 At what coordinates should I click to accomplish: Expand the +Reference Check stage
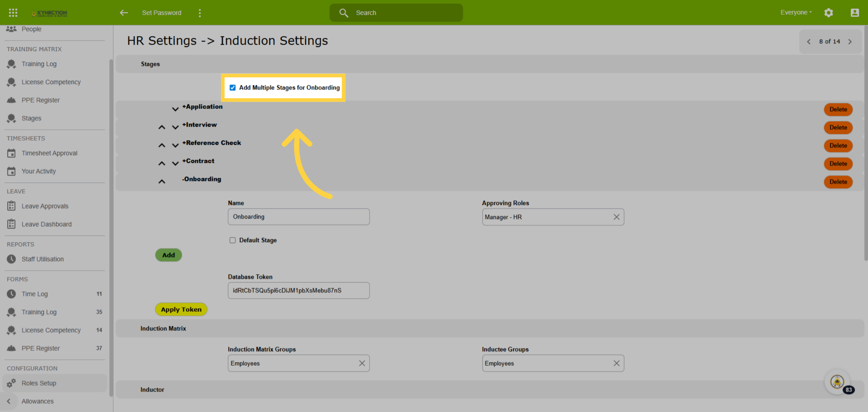tap(212, 143)
